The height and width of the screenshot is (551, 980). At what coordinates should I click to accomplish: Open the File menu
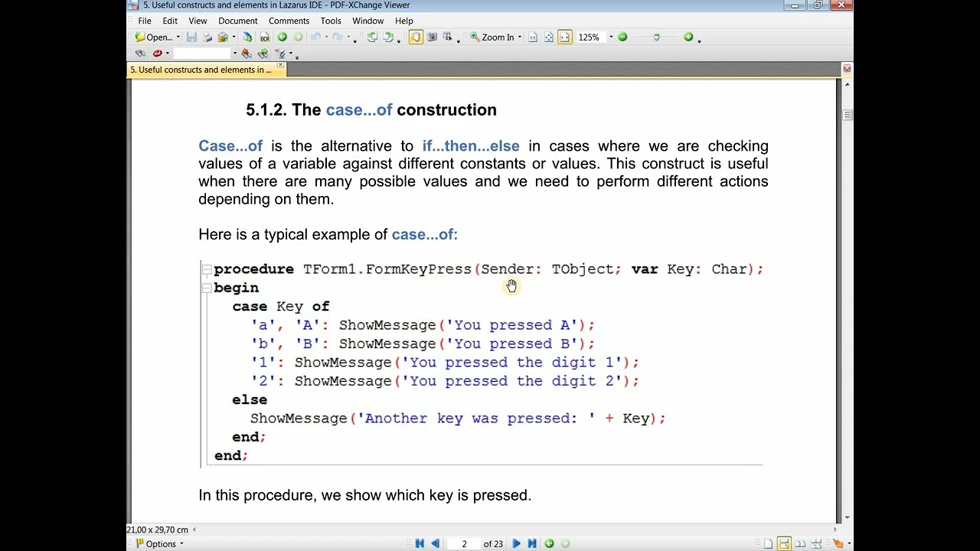(x=145, y=21)
